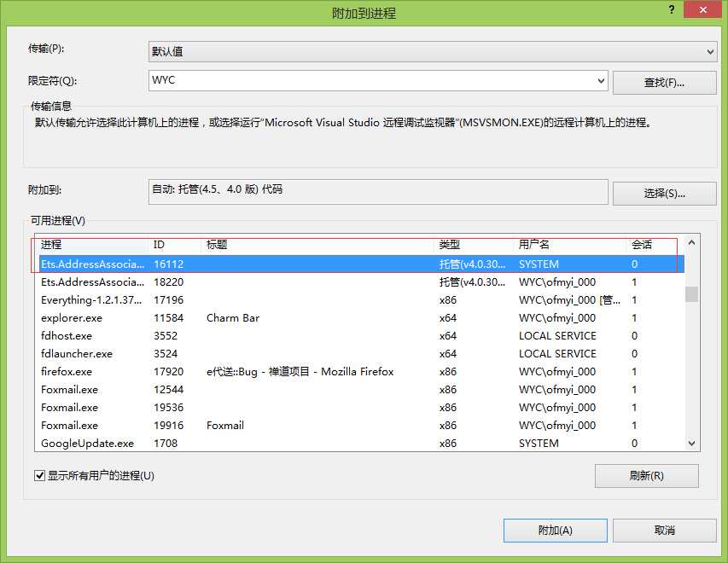The image size is (728, 563).
Task: Click the ID cell 1708
Action: 166,444
